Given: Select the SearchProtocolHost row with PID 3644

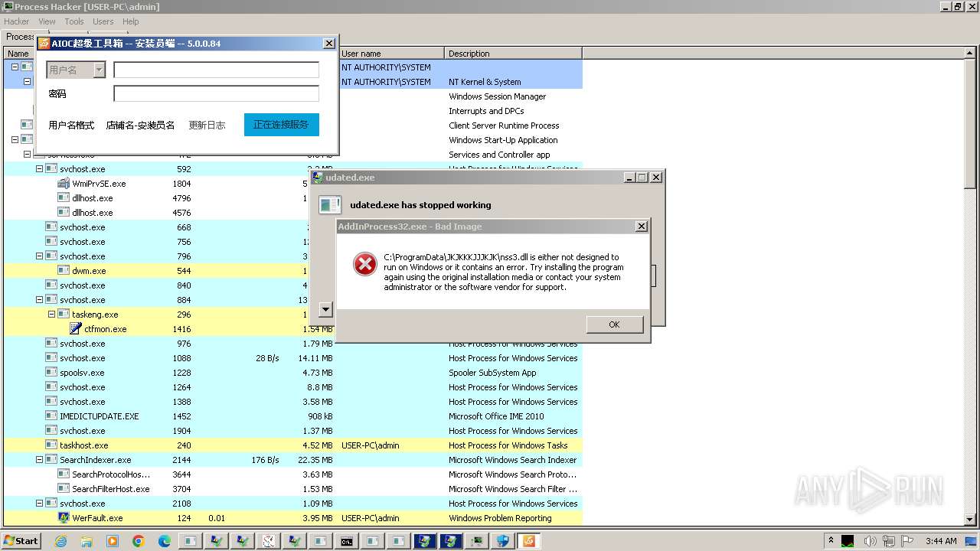Looking at the screenshot, I should [x=292, y=474].
